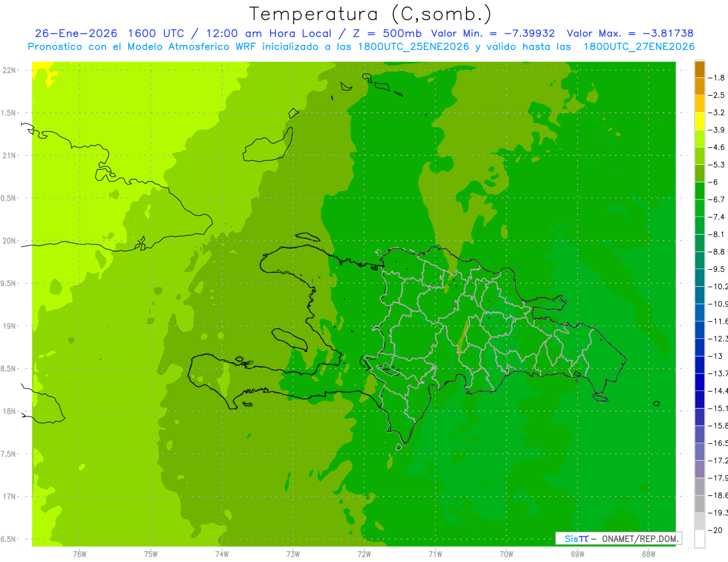This screenshot has width=728, height=562.
Task: Select the level text "Z = 500mb"
Action: tap(388, 33)
